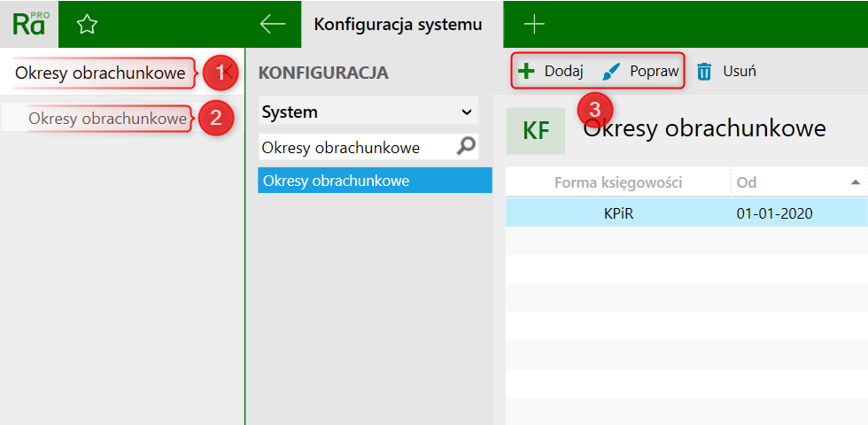Open a new tab with the plus icon
This screenshot has width=868, height=425.
tap(534, 24)
